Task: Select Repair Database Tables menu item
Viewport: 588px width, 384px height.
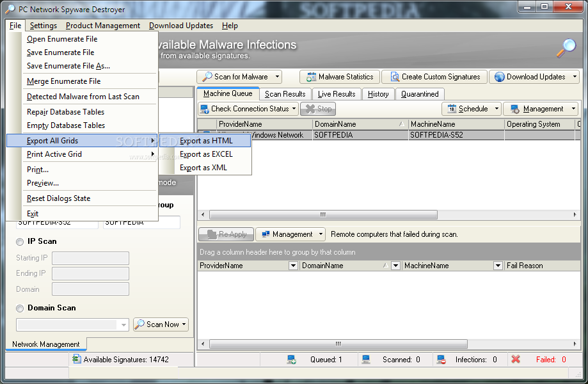Action: (82, 112)
